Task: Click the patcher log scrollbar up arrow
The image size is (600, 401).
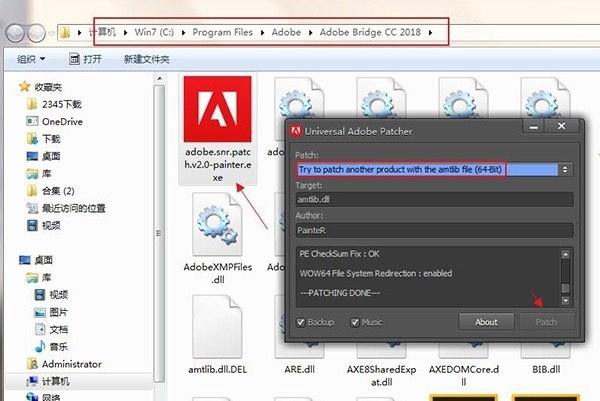Action: 566,254
